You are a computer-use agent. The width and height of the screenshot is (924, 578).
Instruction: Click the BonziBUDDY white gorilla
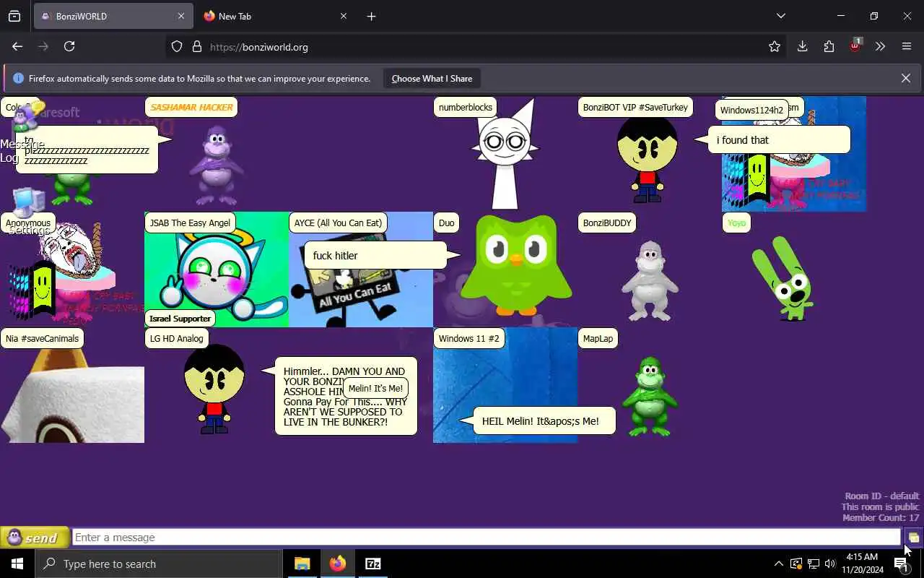pyautogui.click(x=650, y=280)
